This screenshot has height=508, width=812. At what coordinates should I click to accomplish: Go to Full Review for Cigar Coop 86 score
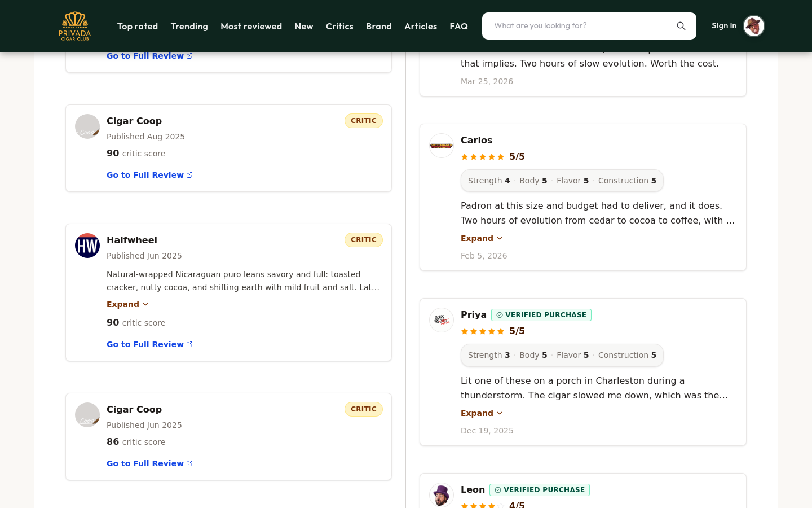(149, 463)
